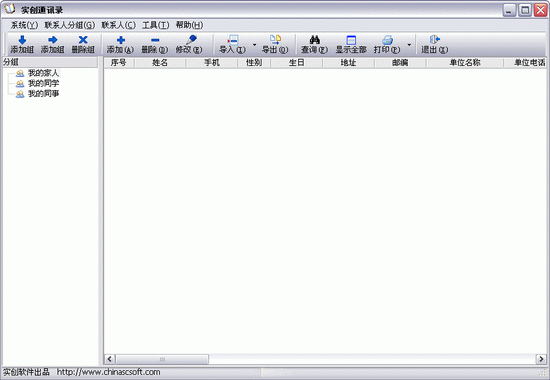550x380 pixels.
Task: Expand the dropdown arrow beside Print
Action: click(409, 45)
